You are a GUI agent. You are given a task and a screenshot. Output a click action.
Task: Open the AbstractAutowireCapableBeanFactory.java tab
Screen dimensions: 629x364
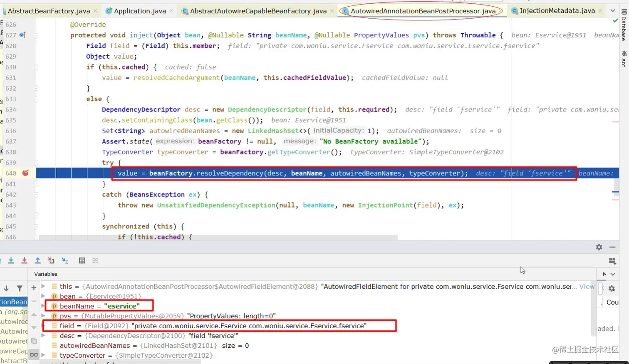[x=258, y=11]
